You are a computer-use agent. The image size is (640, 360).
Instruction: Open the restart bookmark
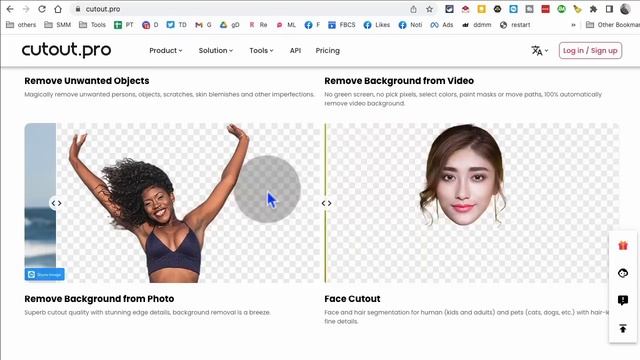(x=515, y=25)
